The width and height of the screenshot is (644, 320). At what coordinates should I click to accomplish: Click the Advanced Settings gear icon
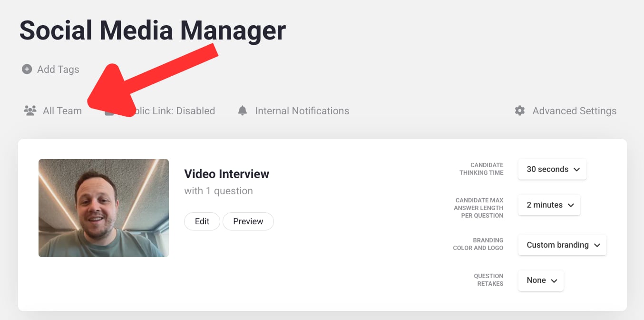520,111
